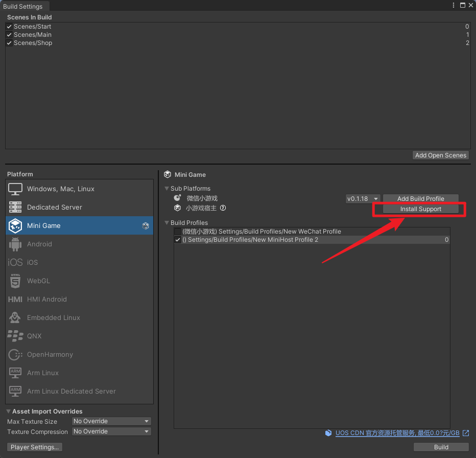This screenshot has height=458, width=476.
Task: Open the UOS CDN hosting service link
Action: [397, 433]
